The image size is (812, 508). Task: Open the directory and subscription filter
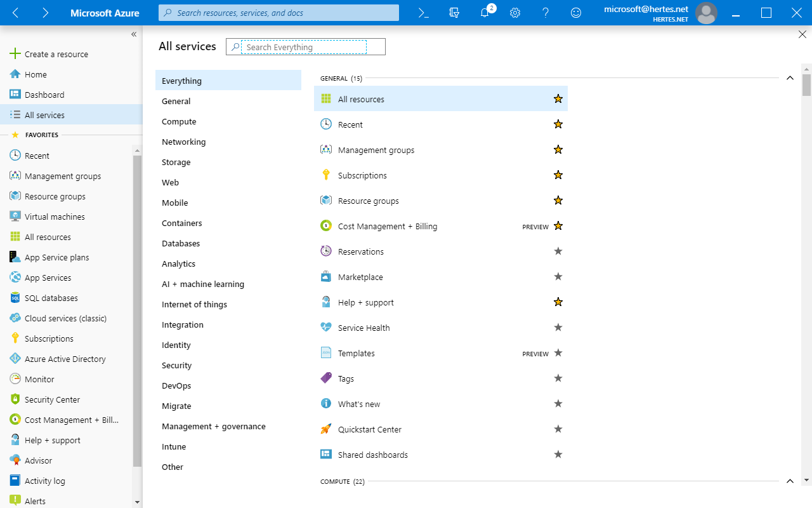(x=454, y=12)
